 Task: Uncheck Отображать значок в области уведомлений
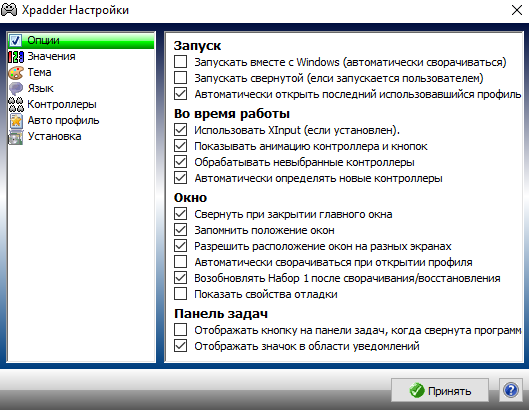coord(180,346)
